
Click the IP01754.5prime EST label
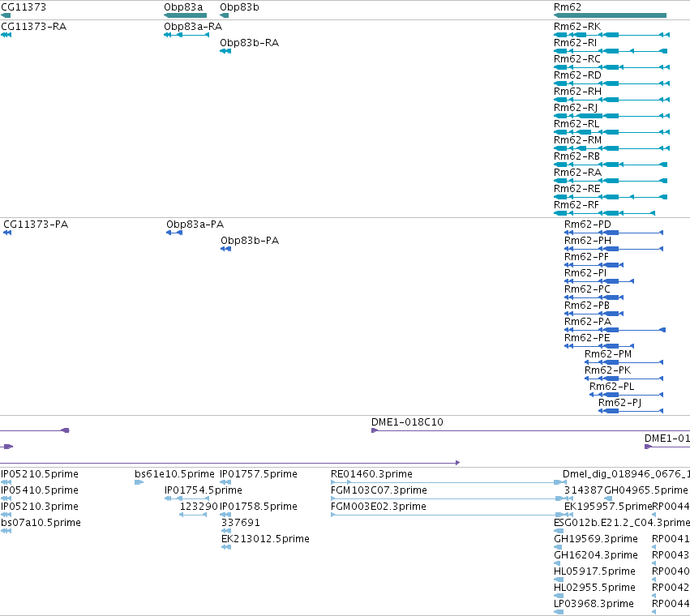click(x=203, y=490)
